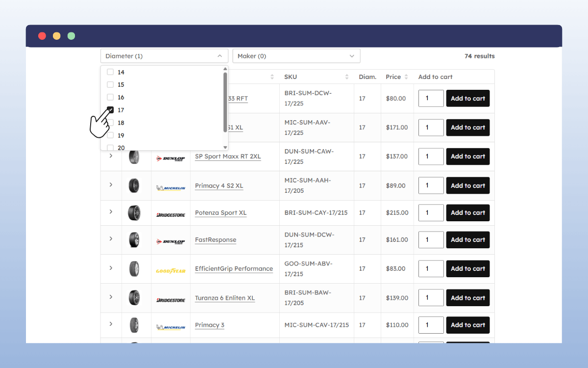Collapse the Diameter (1) filter dropdown
This screenshot has width=588, height=368.
pyautogui.click(x=220, y=56)
